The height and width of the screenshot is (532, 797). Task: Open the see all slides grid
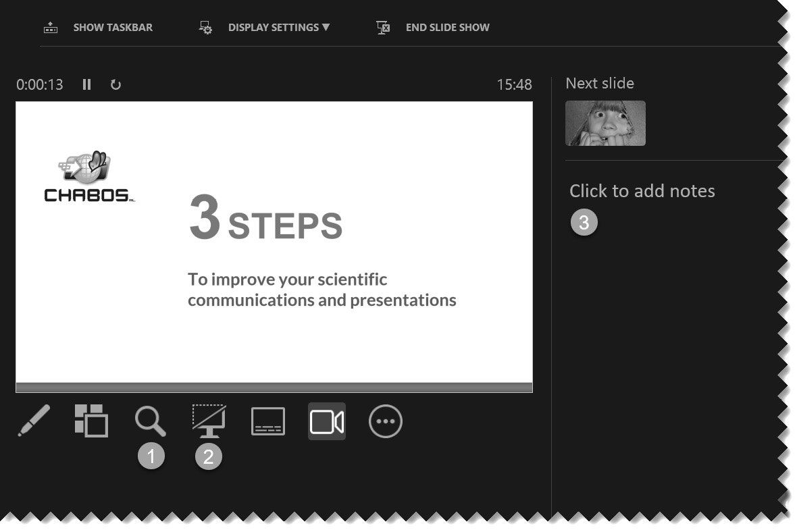(x=91, y=421)
